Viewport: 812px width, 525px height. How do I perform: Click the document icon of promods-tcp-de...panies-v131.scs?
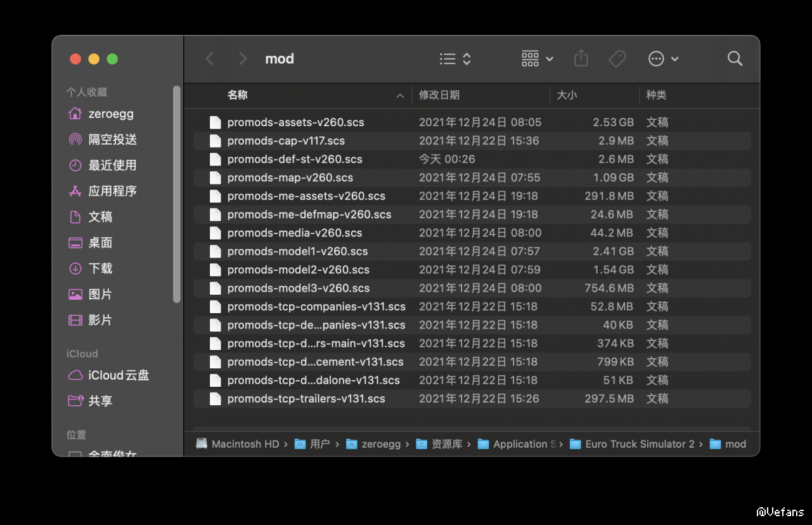pos(216,325)
